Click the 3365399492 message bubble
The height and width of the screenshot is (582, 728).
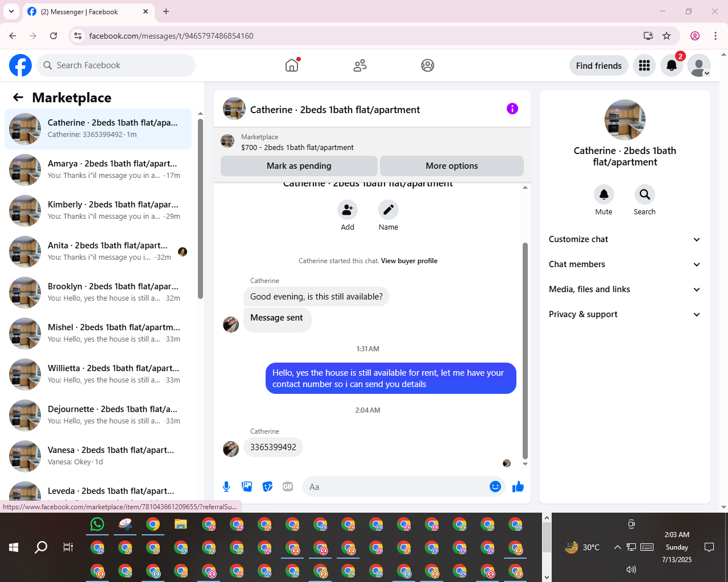[273, 447]
